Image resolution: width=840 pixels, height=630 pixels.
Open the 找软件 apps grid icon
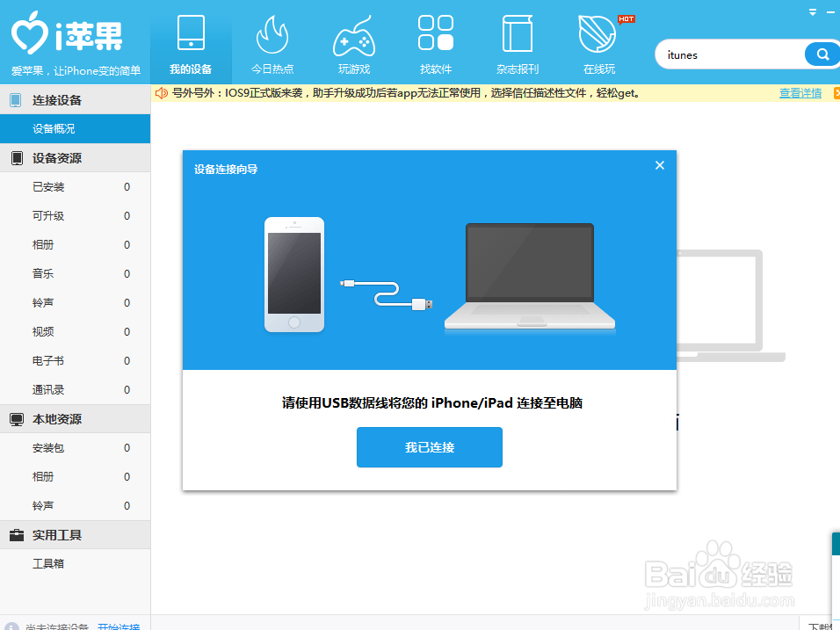tap(436, 33)
